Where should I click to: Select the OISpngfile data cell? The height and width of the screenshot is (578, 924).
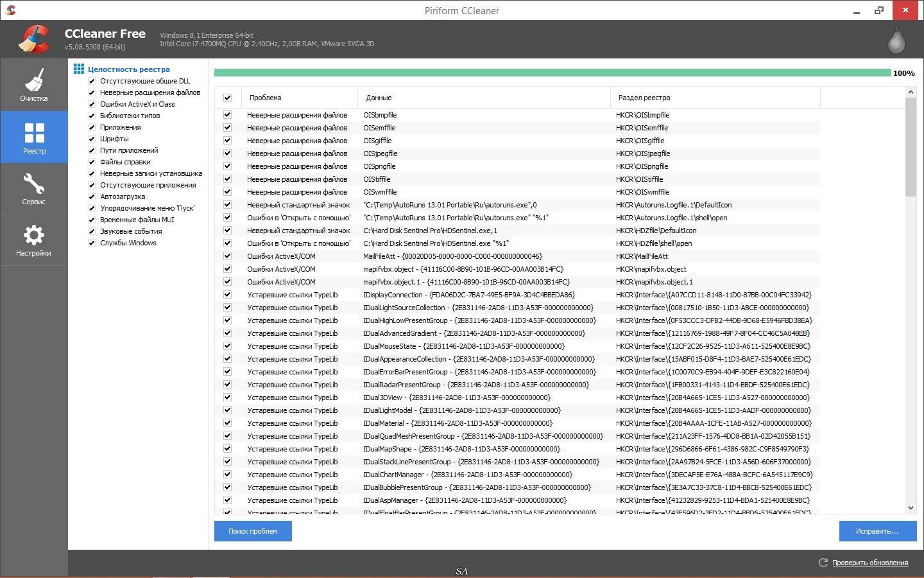(379, 166)
